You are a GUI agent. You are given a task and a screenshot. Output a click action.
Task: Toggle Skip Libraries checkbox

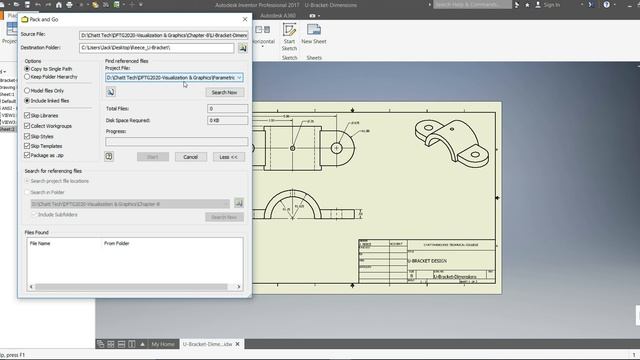(x=27, y=116)
